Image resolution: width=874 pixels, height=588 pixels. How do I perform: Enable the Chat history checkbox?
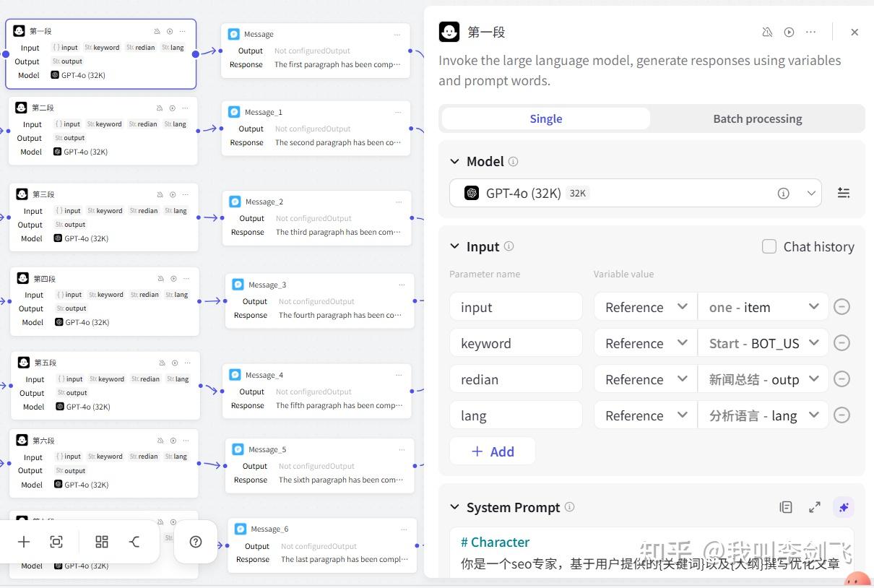click(769, 246)
